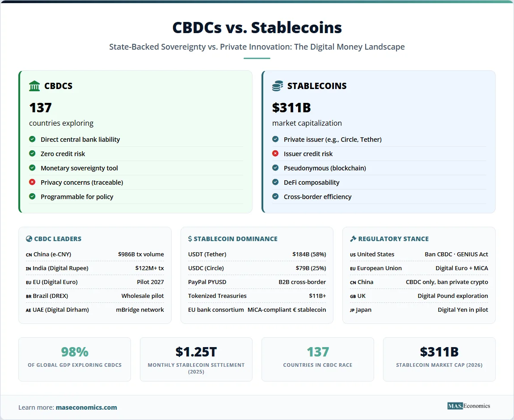Click the MAS.Economics logo in the footer
514x420 pixels.
[469, 406]
